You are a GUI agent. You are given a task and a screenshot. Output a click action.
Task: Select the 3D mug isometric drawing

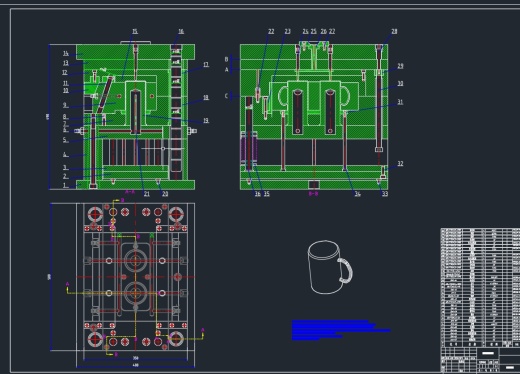[330, 267]
